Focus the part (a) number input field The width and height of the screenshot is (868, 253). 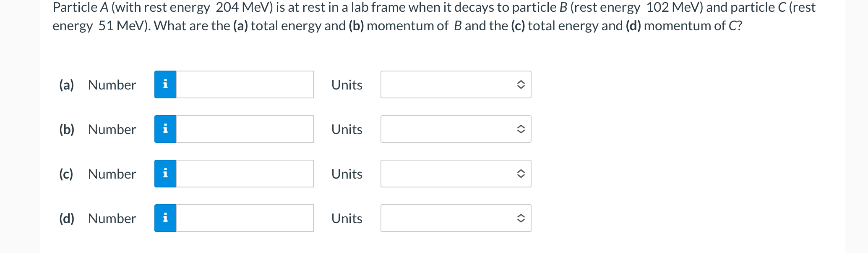tap(245, 84)
